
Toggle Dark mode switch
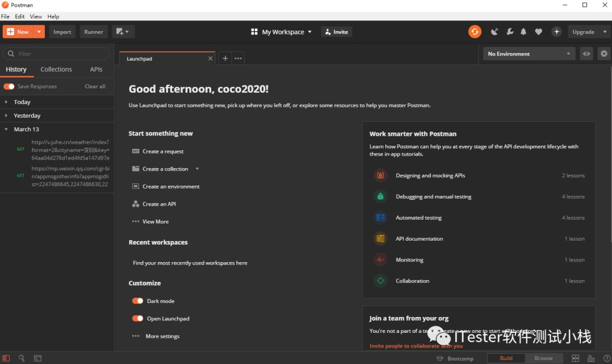click(137, 301)
